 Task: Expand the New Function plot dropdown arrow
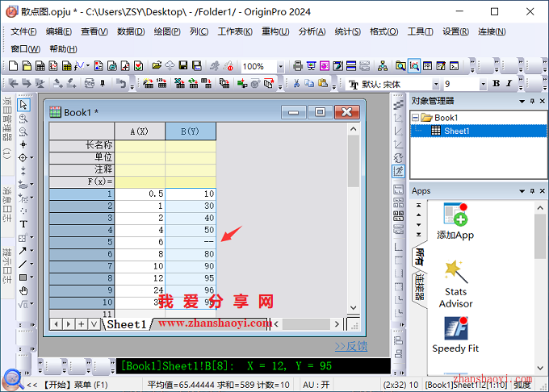pyautogui.click(x=87, y=66)
